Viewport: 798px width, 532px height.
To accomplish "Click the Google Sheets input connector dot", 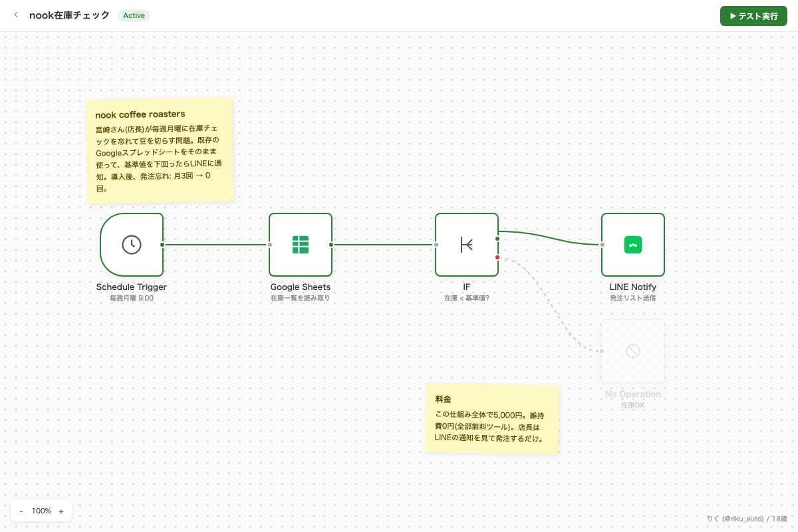I will point(270,245).
